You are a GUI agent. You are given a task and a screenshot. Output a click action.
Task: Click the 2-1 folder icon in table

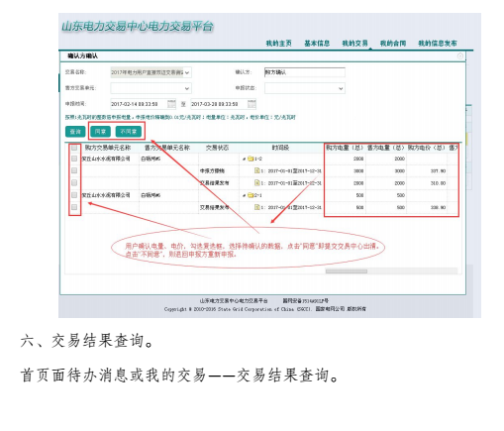click(x=251, y=195)
